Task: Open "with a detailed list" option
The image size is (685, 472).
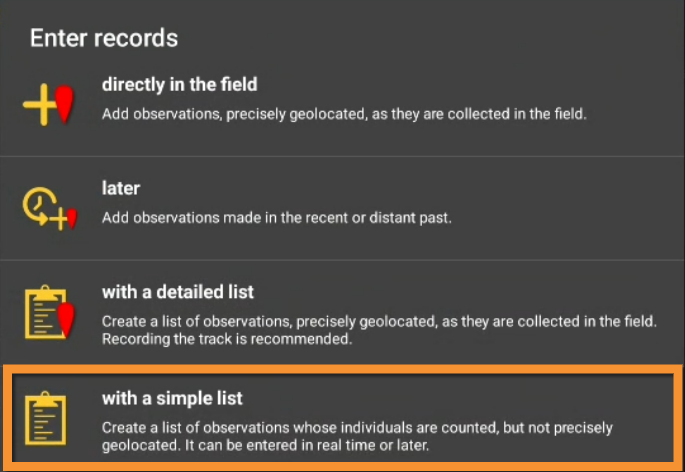Action: point(177,292)
